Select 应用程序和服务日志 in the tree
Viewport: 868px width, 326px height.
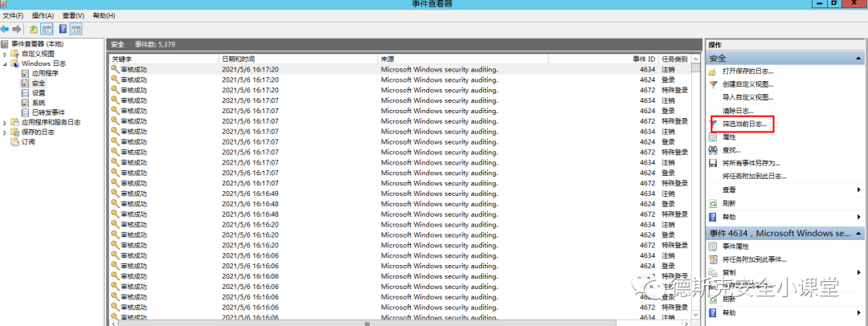click(51, 122)
